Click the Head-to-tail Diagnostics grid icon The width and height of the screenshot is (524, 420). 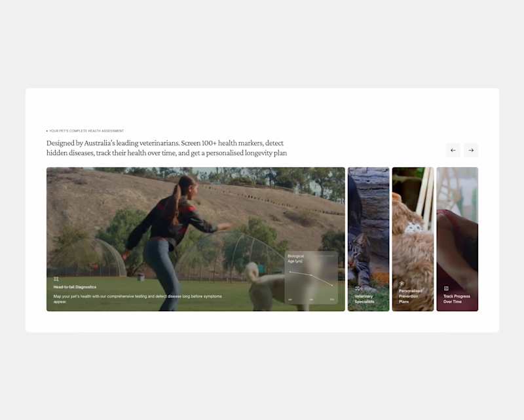[56, 279]
